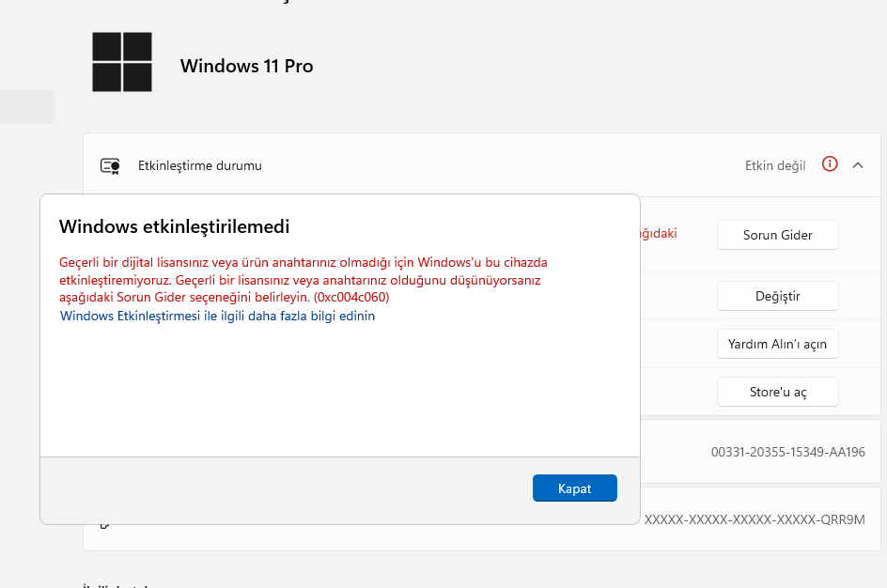Click the Etkin değil status text
The image size is (887, 588).
[775, 165]
